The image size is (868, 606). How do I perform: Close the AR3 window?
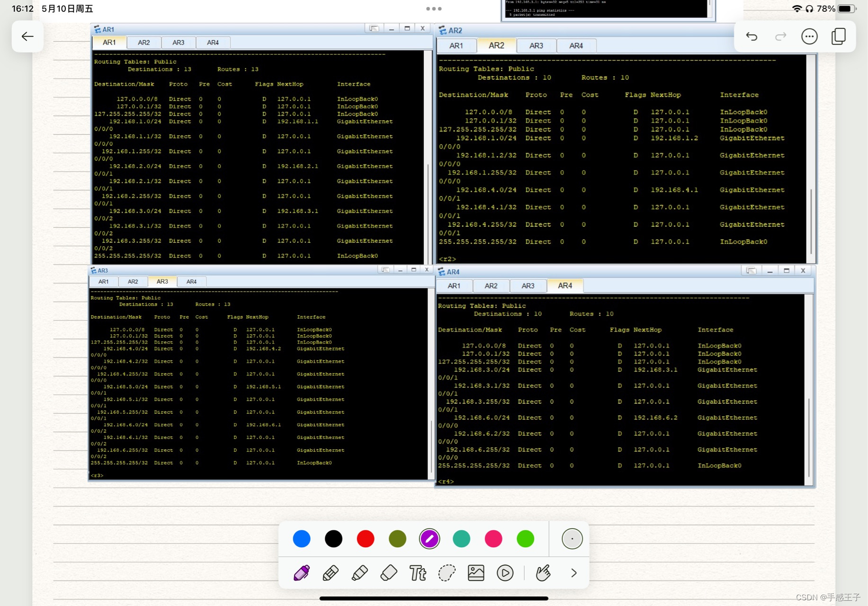(427, 270)
